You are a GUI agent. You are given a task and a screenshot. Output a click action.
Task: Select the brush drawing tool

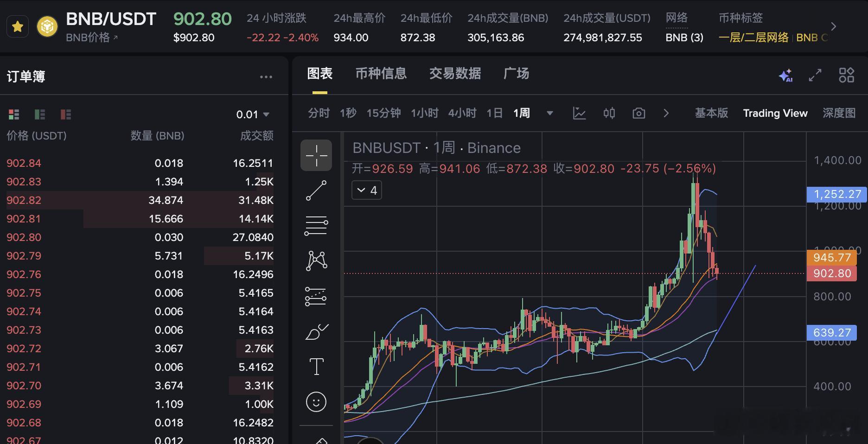pyautogui.click(x=316, y=331)
